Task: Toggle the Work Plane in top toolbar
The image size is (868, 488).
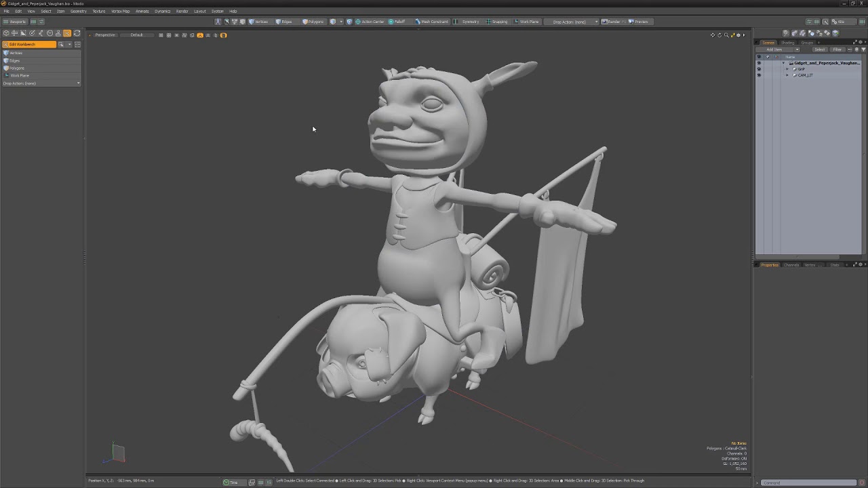Action: click(526, 22)
